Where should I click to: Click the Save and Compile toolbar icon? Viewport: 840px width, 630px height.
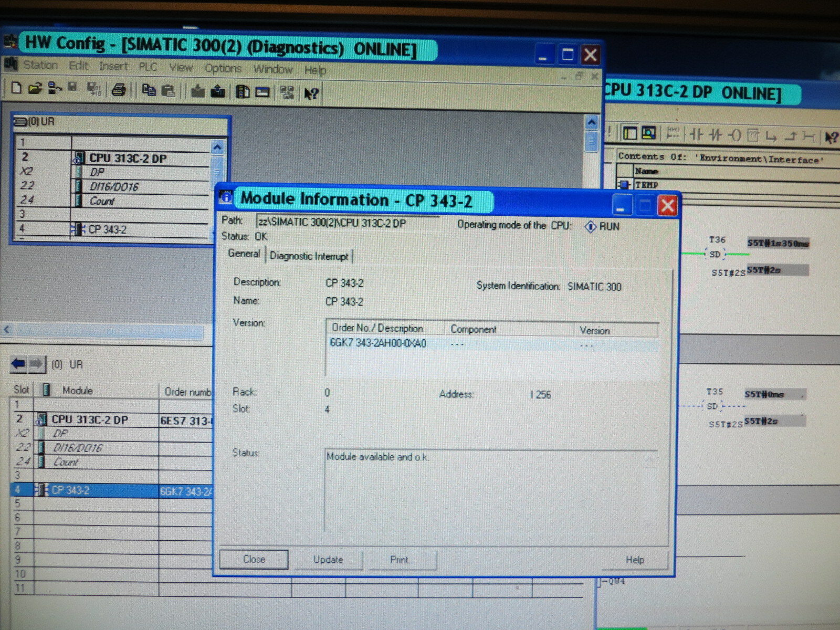point(94,89)
